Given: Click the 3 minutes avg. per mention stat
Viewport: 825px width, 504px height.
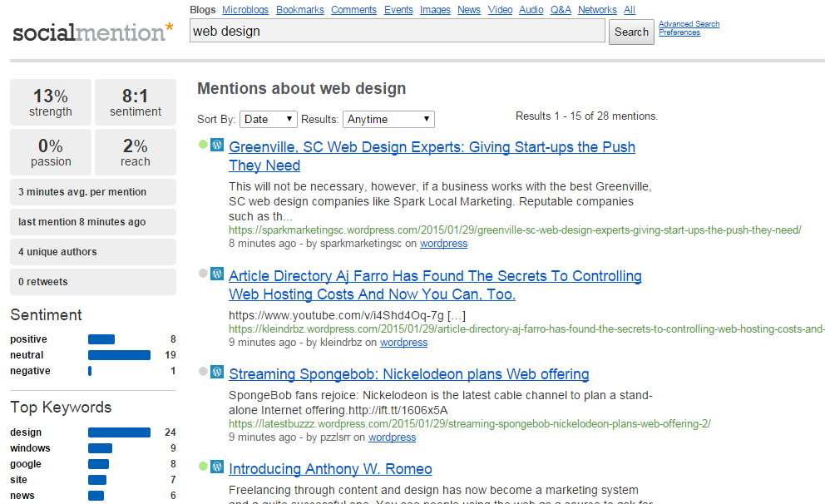Looking at the screenshot, I should tap(93, 192).
